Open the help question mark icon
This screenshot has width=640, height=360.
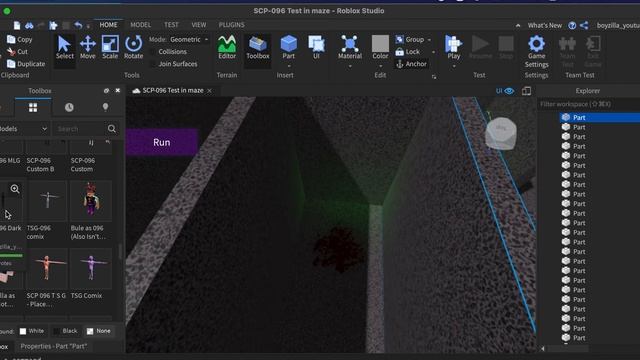pos(572,25)
